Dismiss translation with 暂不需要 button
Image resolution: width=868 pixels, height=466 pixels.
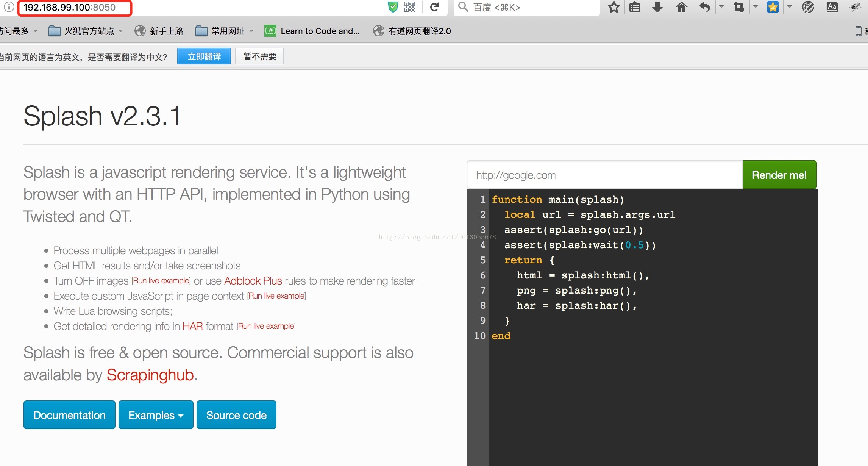(260, 56)
